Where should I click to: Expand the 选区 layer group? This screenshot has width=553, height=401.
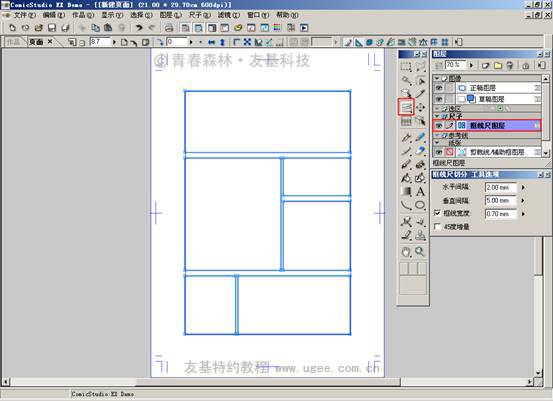pos(437,109)
